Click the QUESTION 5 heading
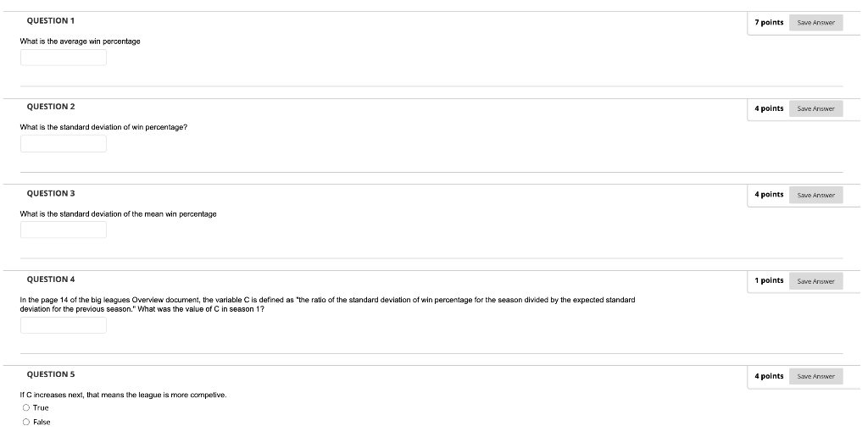Viewport: 868px width, 448px height. pyautogui.click(x=51, y=374)
